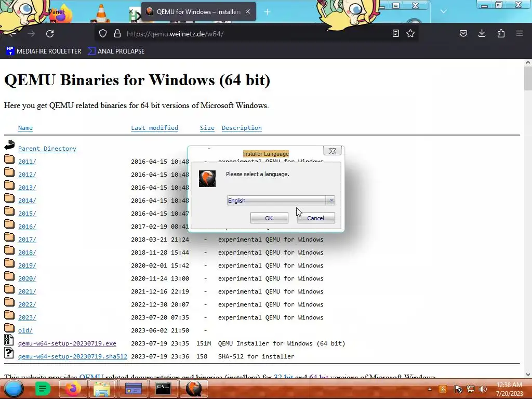Open Firefox downloads panel
Screen dimensions: 532x399
(x=482, y=33)
